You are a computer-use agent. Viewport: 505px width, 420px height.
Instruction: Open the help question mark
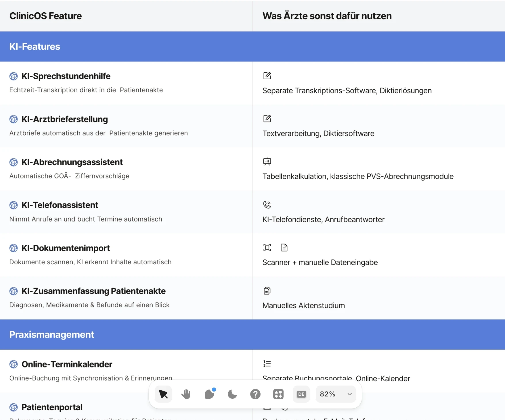255,394
